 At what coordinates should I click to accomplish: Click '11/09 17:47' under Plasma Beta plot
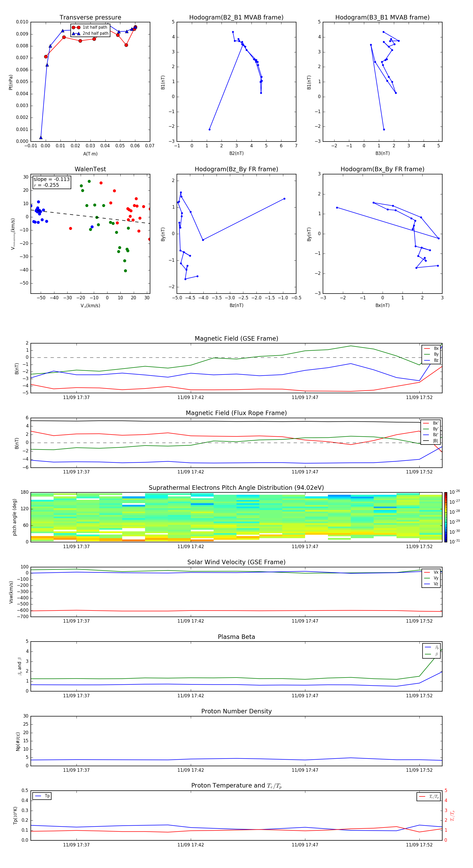[x=305, y=695]
